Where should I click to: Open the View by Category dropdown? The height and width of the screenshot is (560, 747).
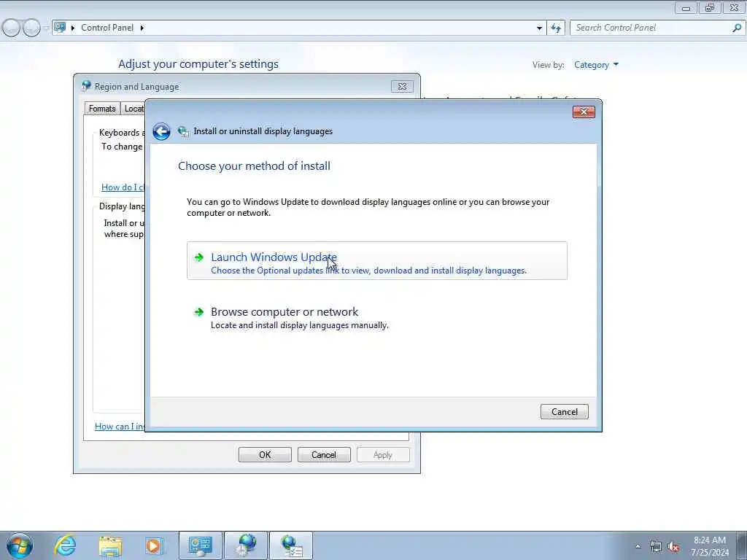coord(596,65)
